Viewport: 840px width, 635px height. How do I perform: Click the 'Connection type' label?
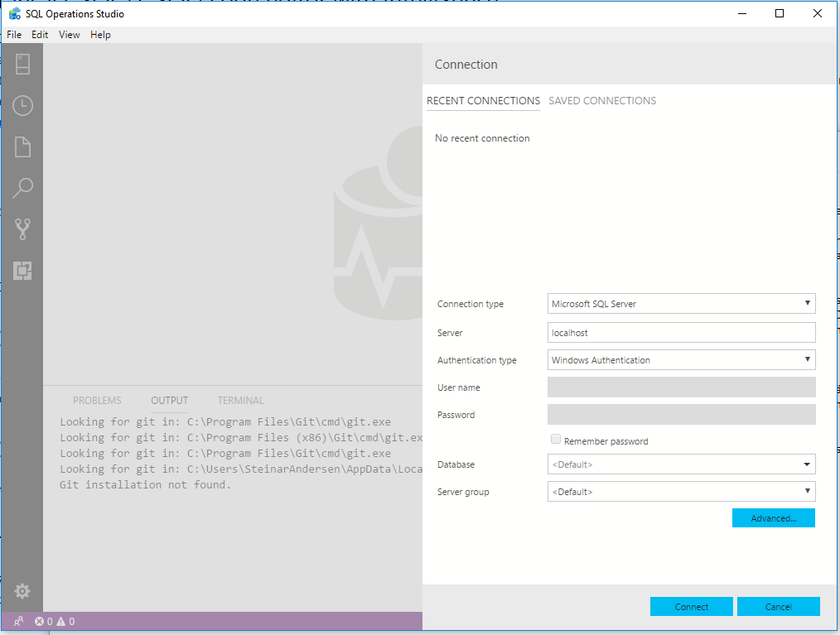coord(471,304)
